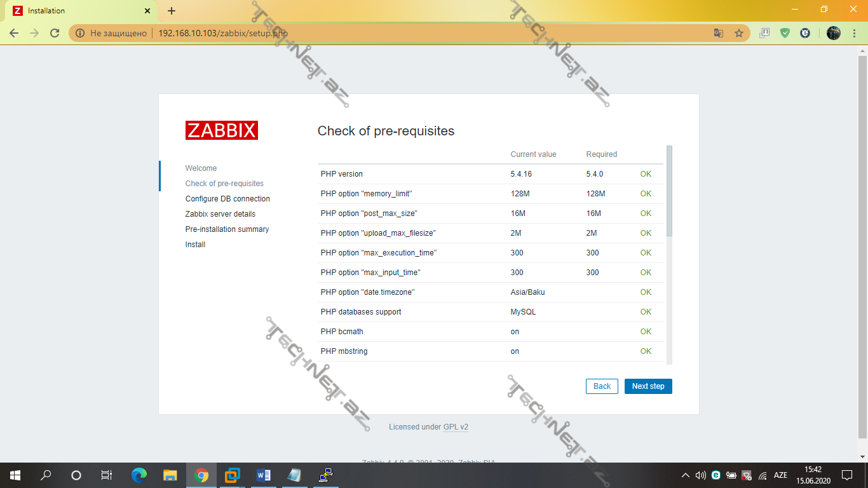
Task: Open the PuTTY session in the taskbar
Action: [x=325, y=475]
